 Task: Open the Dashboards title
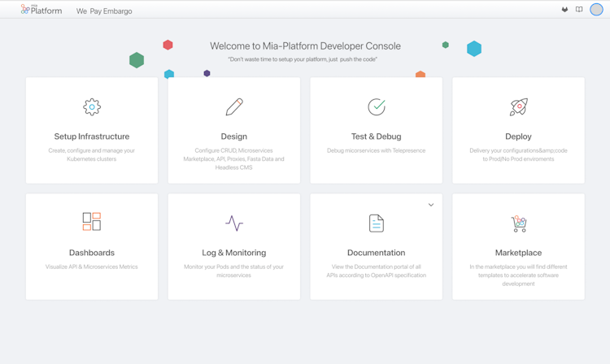coord(92,253)
